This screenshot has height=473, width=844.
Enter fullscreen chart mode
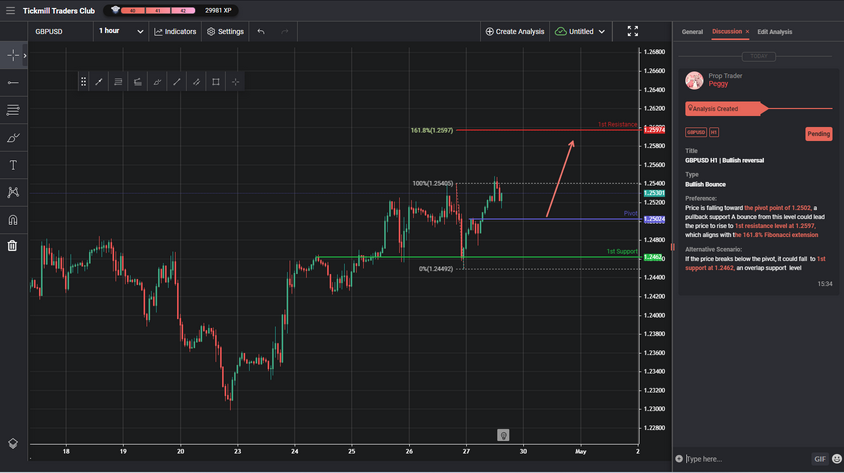point(633,31)
